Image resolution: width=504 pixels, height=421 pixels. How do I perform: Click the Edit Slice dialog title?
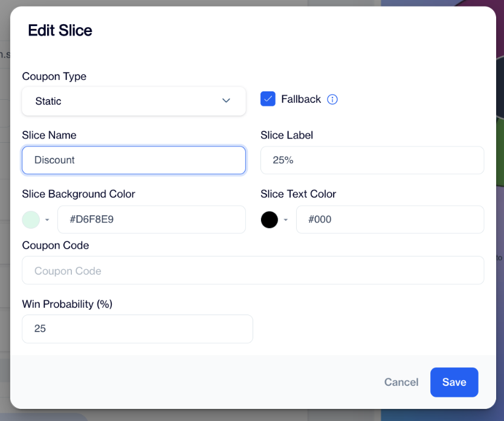click(x=60, y=30)
